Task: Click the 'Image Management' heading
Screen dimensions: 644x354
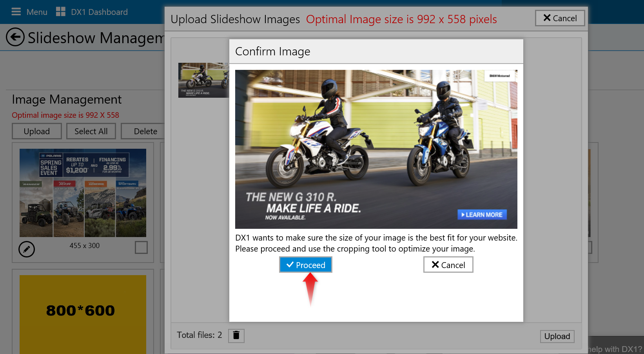Action: click(67, 99)
